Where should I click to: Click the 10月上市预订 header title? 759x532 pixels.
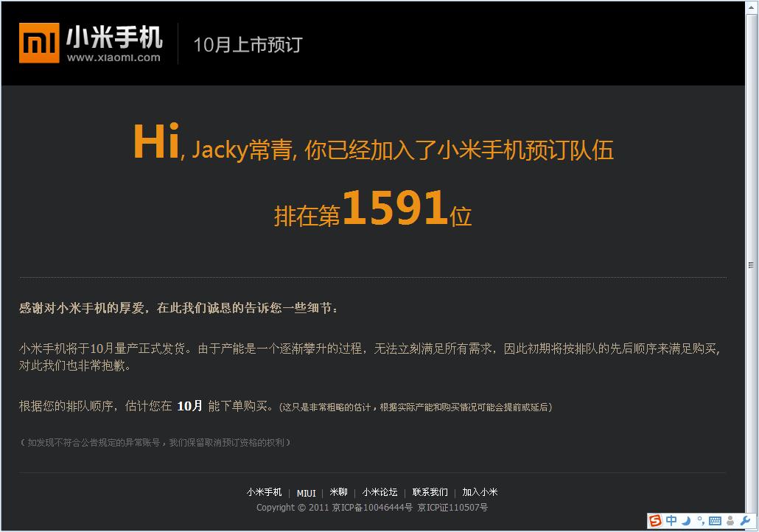[248, 45]
